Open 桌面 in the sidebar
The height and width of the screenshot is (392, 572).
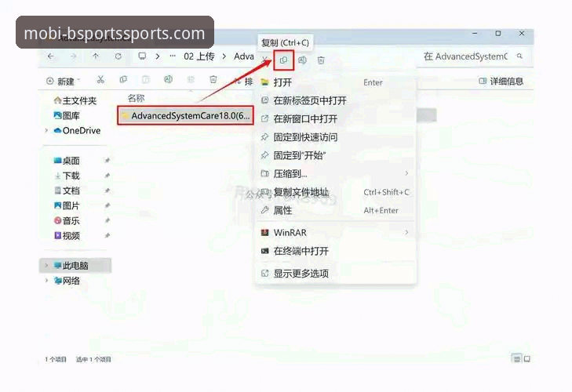pos(67,161)
